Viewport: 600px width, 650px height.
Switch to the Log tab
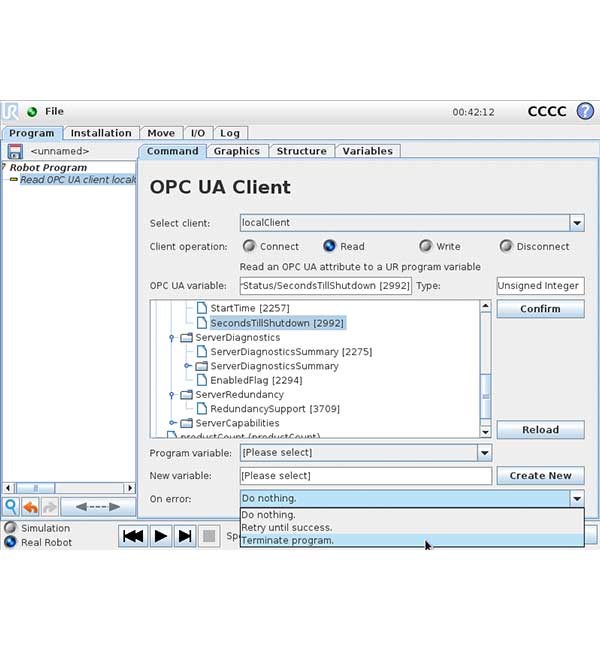pos(230,133)
